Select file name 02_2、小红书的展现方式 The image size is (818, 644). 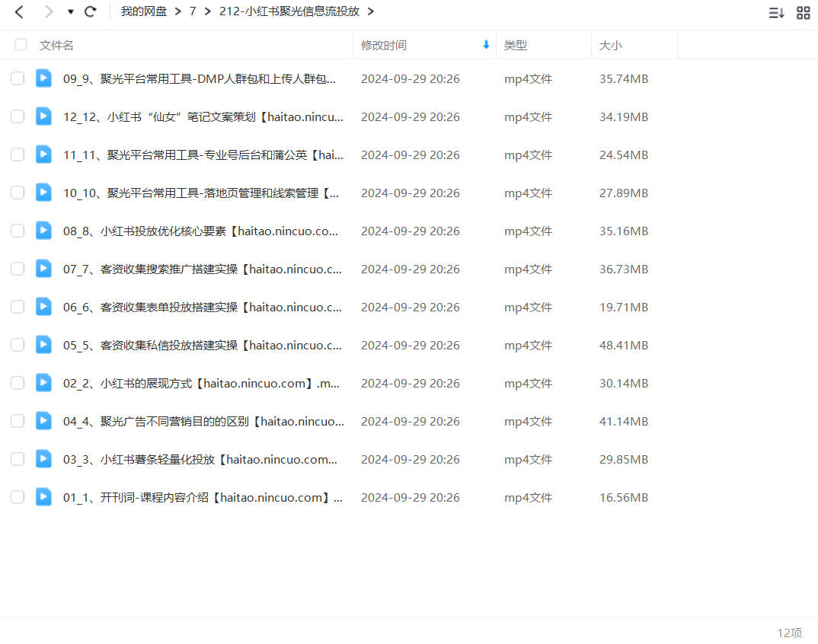201,383
